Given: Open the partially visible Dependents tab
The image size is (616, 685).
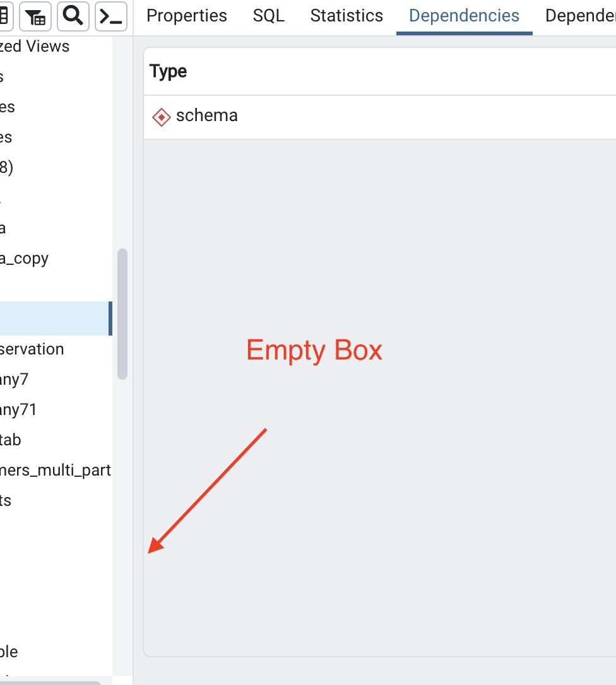Looking at the screenshot, I should (581, 16).
